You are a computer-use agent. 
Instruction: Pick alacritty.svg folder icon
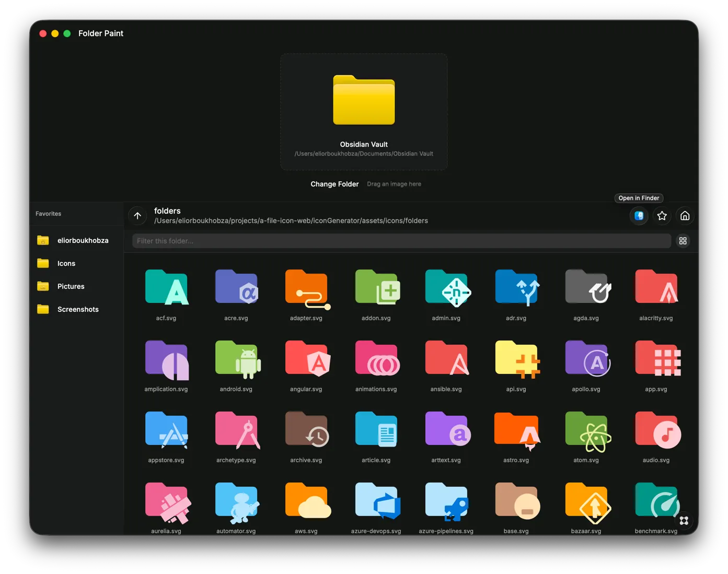pyautogui.click(x=656, y=287)
